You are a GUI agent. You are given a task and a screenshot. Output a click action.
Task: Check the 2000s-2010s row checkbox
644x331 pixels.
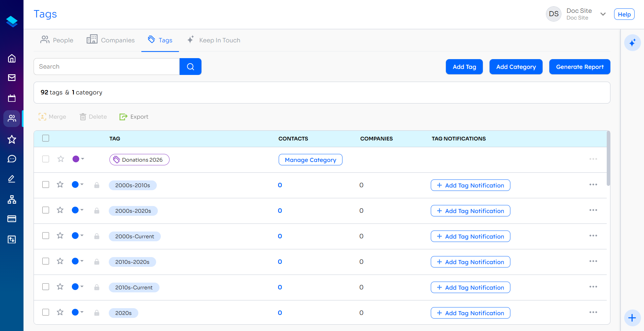coord(46,184)
